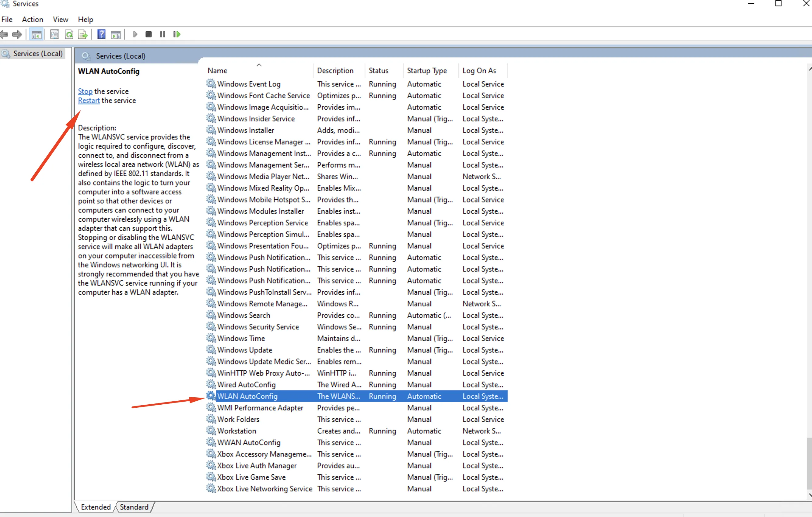Sort by the Description column header
The image size is (812, 517).
pyautogui.click(x=338, y=70)
